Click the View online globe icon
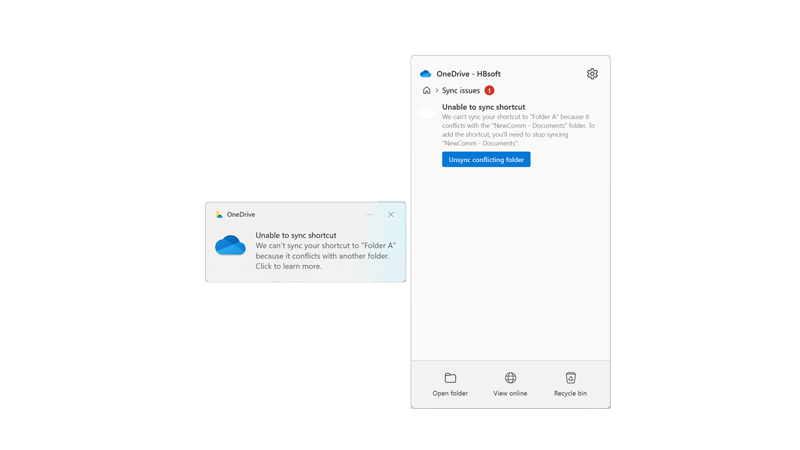Screen dimensions: 800x450 tap(510, 378)
